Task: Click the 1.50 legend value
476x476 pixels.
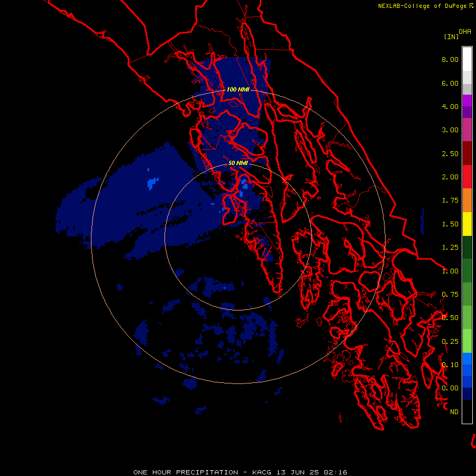Action: point(450,224)
